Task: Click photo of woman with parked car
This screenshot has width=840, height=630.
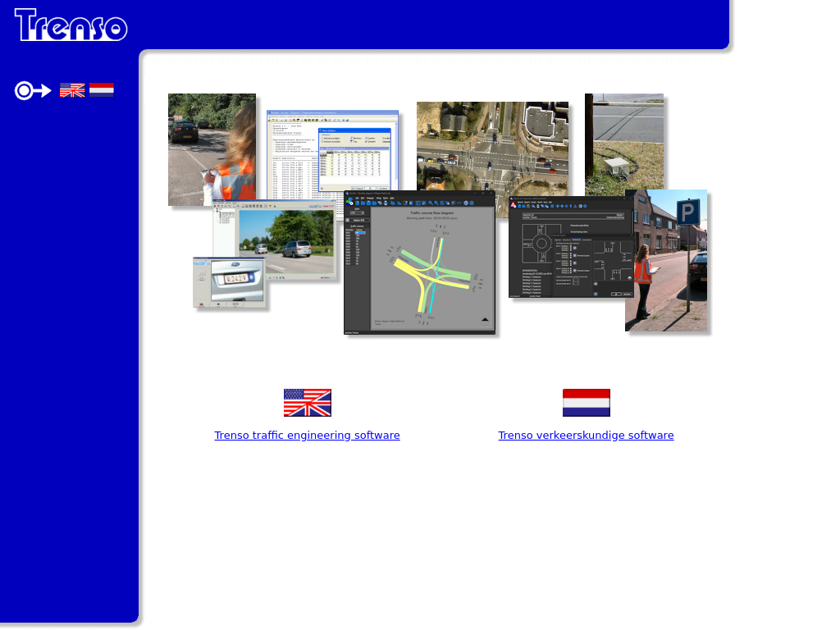Action: coord(211,148)
